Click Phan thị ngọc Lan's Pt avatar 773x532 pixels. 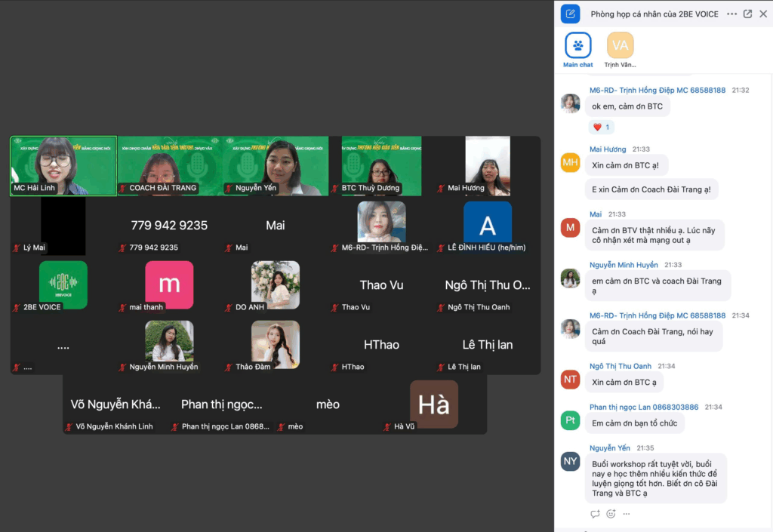coord(570,421)
